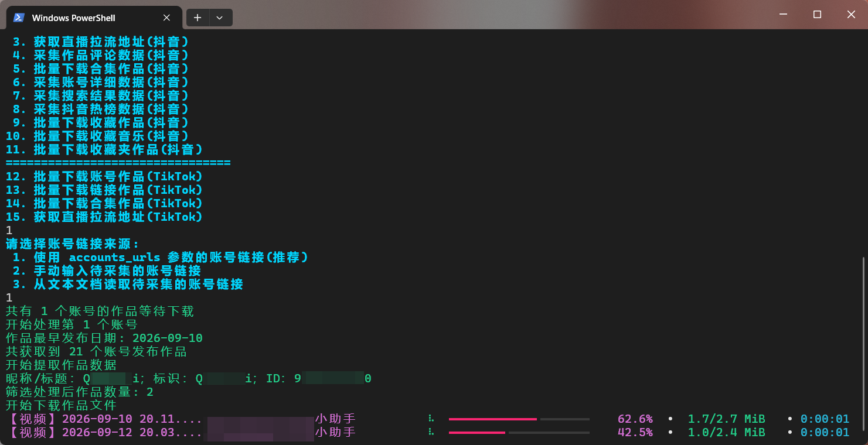
Task: Click the prompt '请选择账号链接来源:'
Action: point(73,244)
